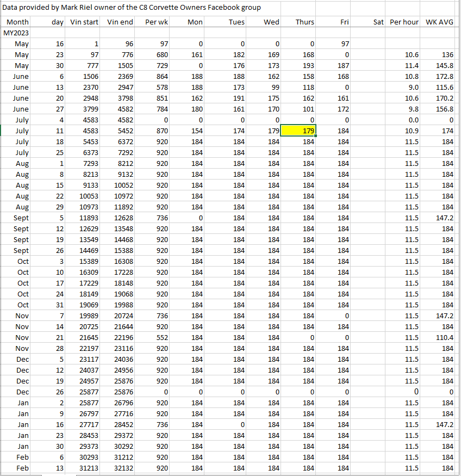Click the title cell crediting Mark Riel

point(132,8)
